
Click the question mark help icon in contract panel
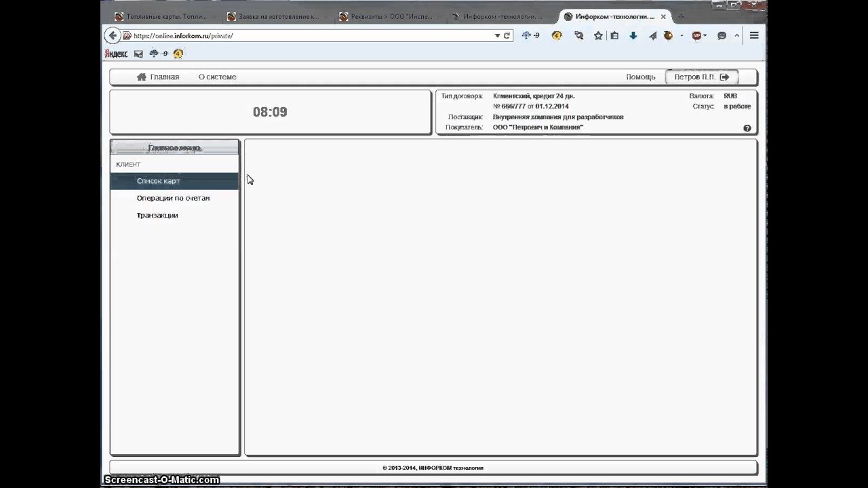(747, 128)
